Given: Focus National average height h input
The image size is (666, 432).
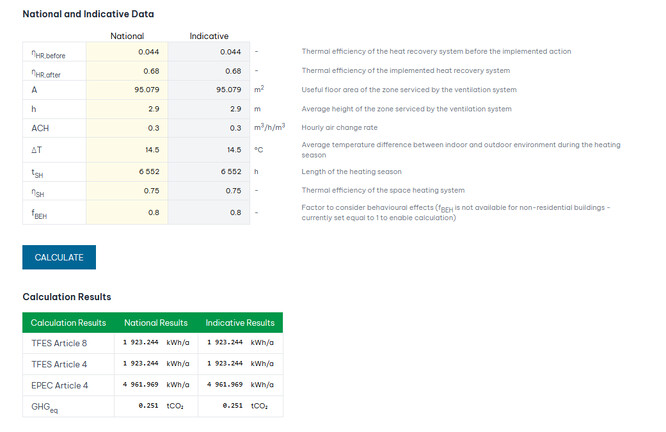Looking at the screenshot, I should [127, 108].
